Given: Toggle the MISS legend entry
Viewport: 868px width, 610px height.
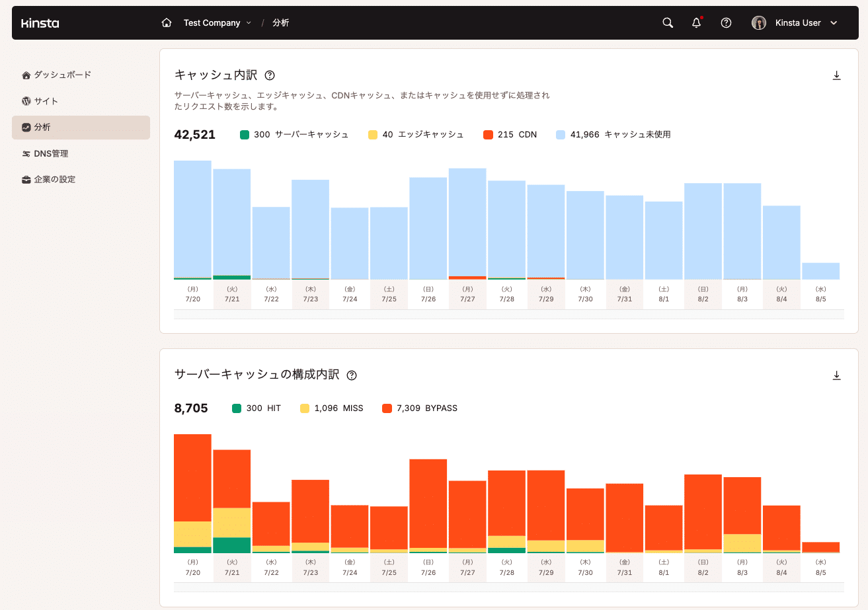Looking at the screenshot, I should (x=332, y=408).
